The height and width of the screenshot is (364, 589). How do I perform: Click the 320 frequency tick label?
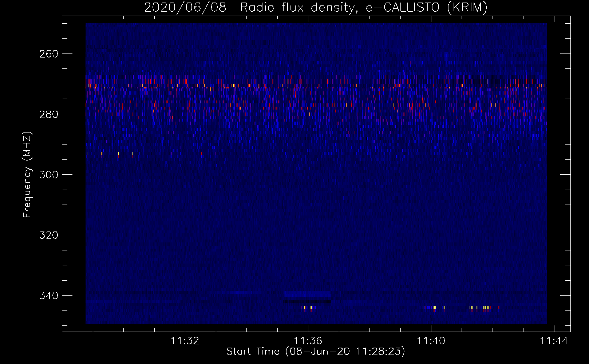click(x=49, y=235)
